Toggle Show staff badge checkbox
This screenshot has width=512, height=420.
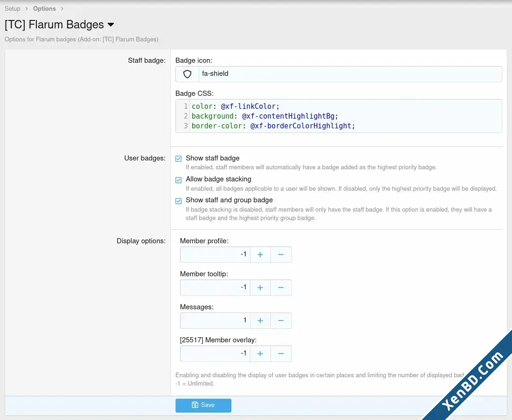click(x=178, y=159)
